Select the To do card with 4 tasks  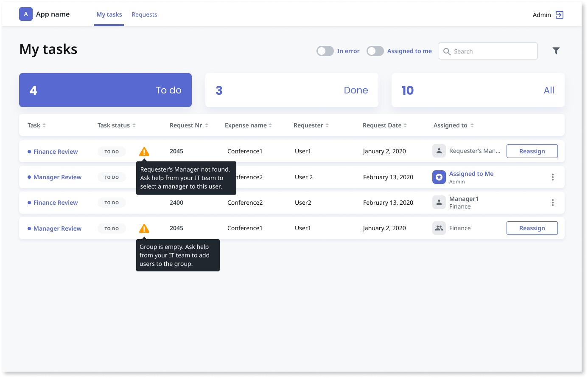(x=105, y=90)
